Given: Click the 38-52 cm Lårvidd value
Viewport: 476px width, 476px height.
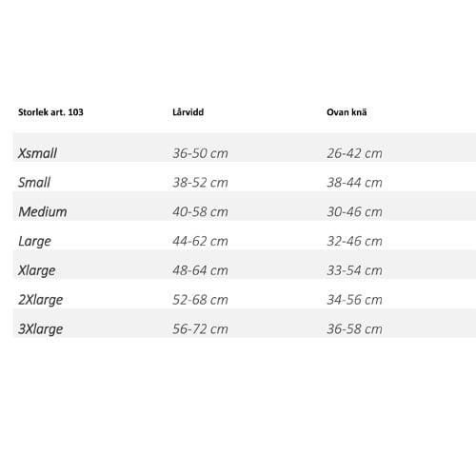Looking at the screenshot, I should [x=200, y=183].
